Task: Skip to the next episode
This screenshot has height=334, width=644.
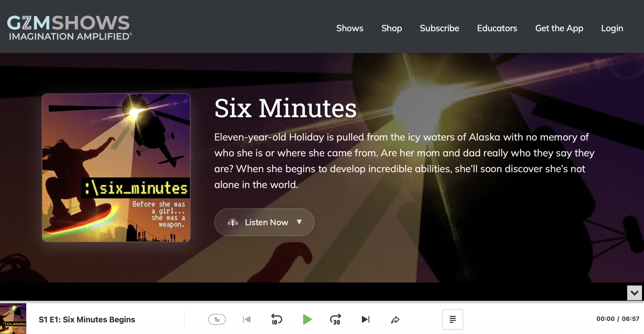Action: coord(365,319)
